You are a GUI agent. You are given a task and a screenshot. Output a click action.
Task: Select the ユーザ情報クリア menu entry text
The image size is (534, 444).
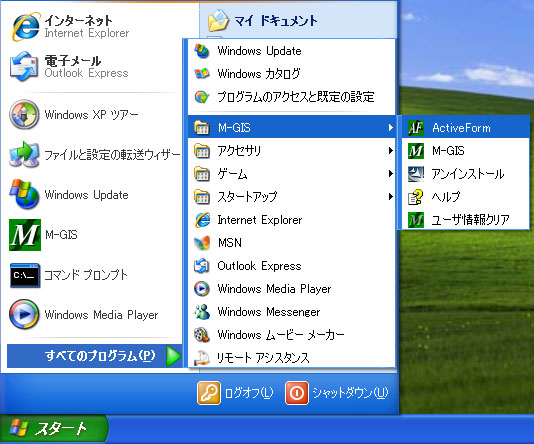coord(470,220)
